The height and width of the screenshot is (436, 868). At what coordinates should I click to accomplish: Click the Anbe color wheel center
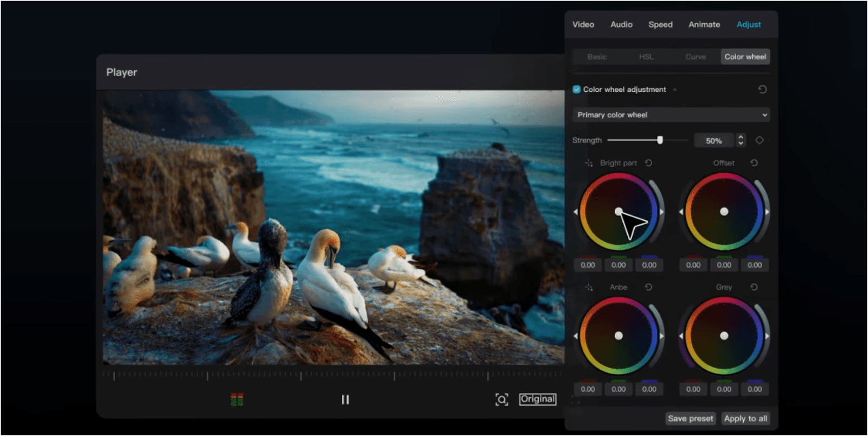618,336
